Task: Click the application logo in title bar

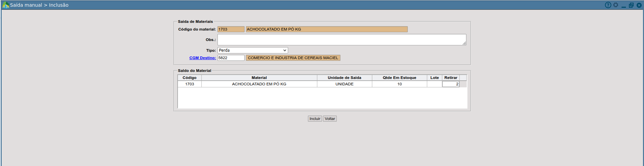Action: point(5,5)
